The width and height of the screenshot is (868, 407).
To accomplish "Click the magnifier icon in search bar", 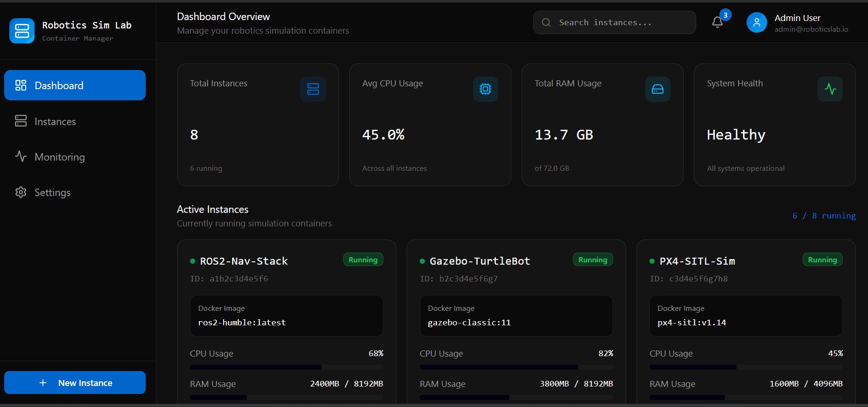I will [x=546, y=22].
